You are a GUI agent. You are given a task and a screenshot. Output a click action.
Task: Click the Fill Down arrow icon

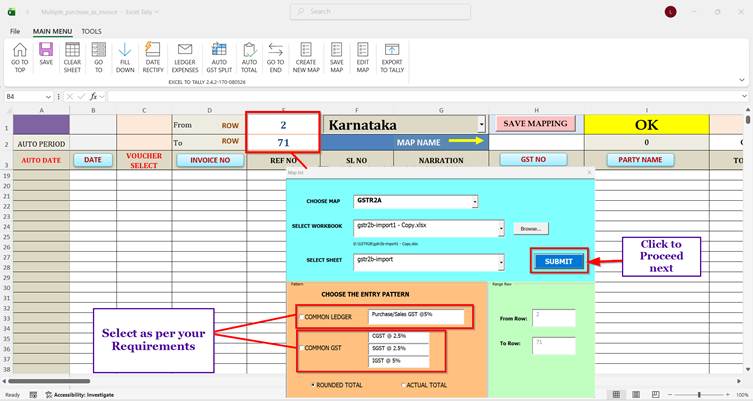[125, 49]
